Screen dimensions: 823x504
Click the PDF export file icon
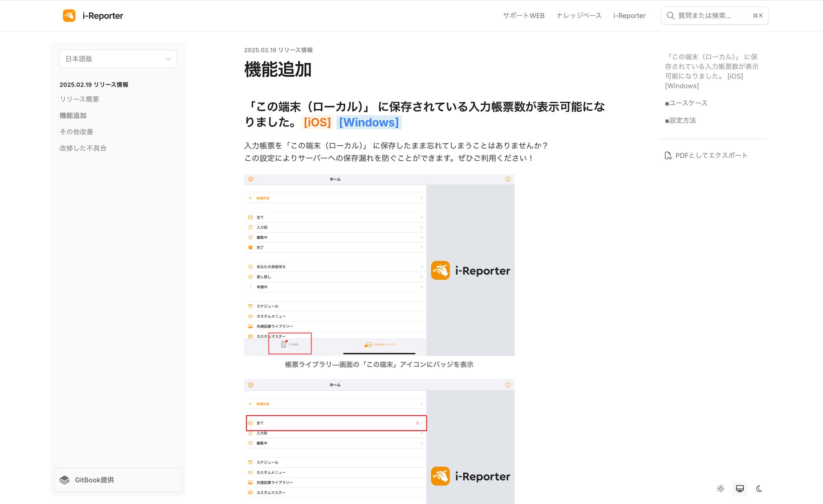point(668,156)
